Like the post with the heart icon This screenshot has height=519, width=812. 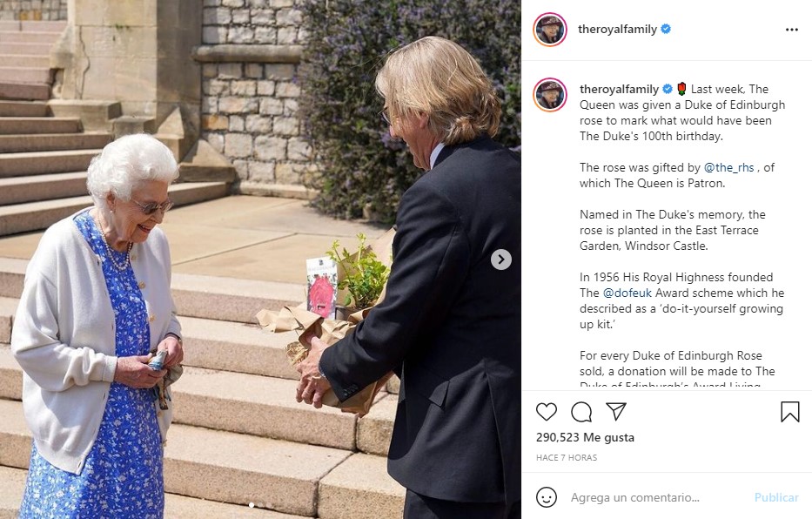click(547, 412)
